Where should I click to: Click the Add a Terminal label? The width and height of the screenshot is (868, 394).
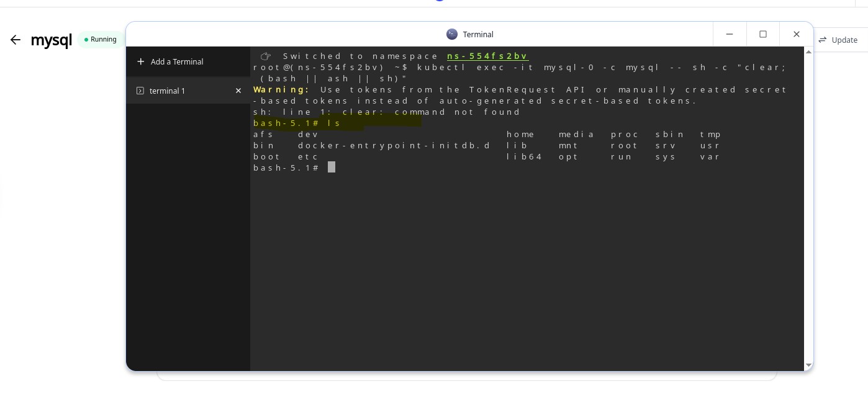[177, 61]
